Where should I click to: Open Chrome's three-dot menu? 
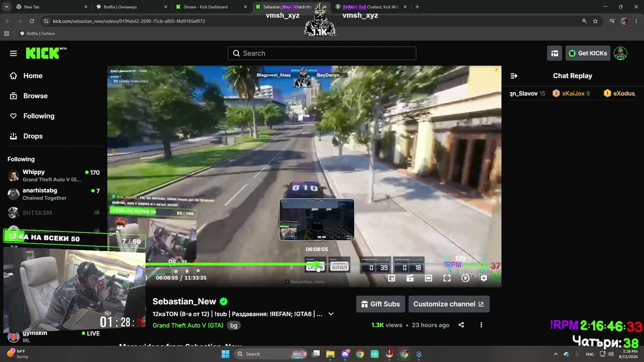point(636,21)
